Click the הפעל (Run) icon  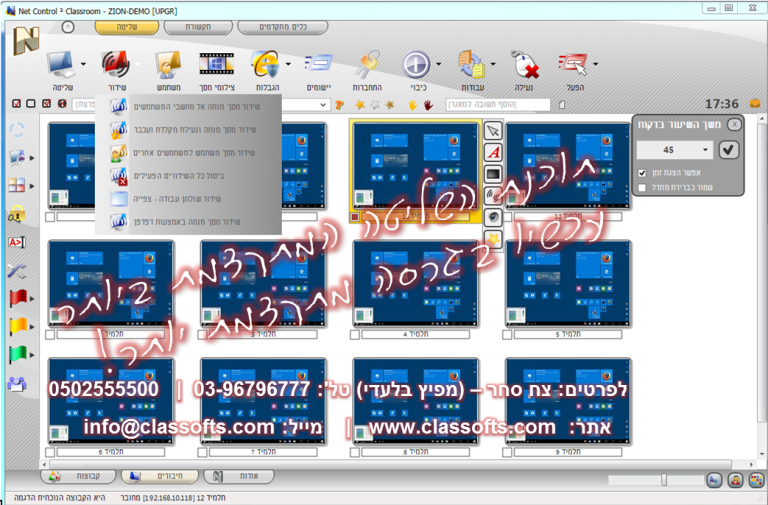pos(573,64)
